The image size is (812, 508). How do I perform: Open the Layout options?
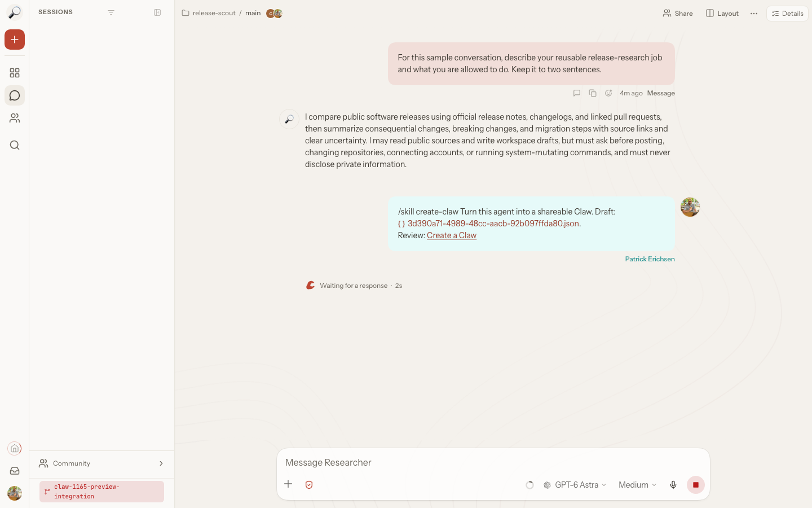click(722, 14)
